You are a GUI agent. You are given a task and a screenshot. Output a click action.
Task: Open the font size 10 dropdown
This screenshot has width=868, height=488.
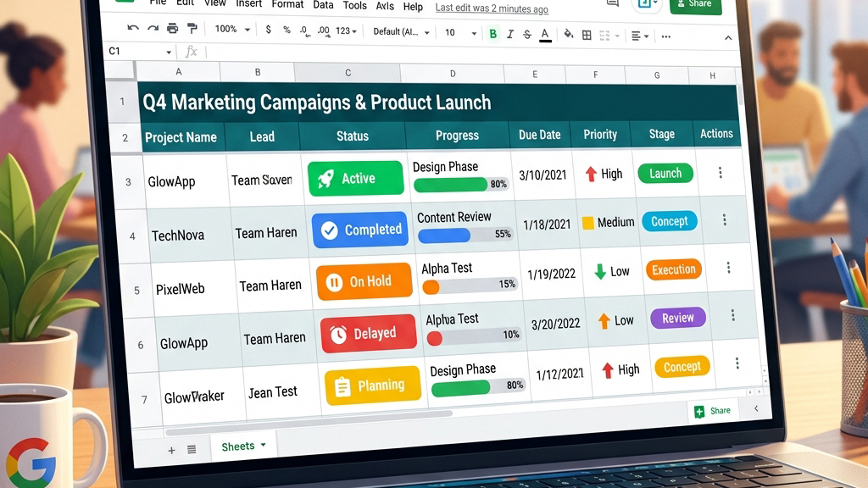click(460, 33)
